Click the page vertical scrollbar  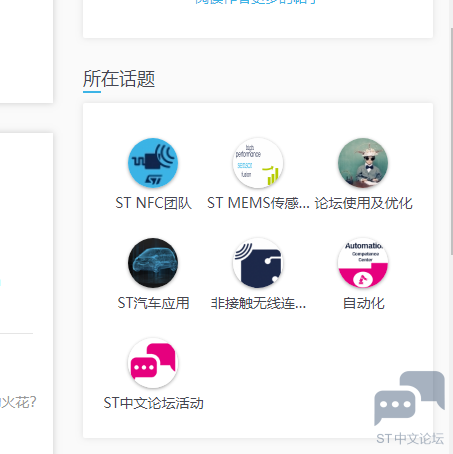point(451,142)
